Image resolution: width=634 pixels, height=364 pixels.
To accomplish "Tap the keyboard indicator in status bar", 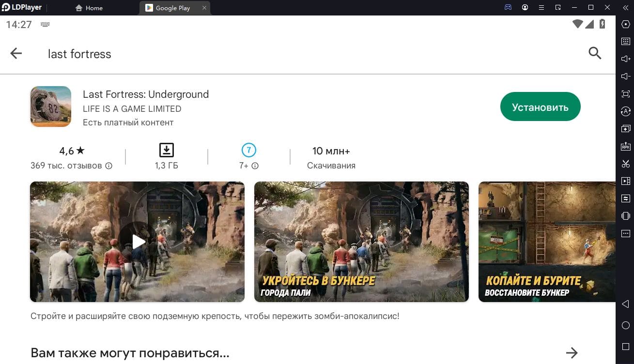I will coord(46,25).
